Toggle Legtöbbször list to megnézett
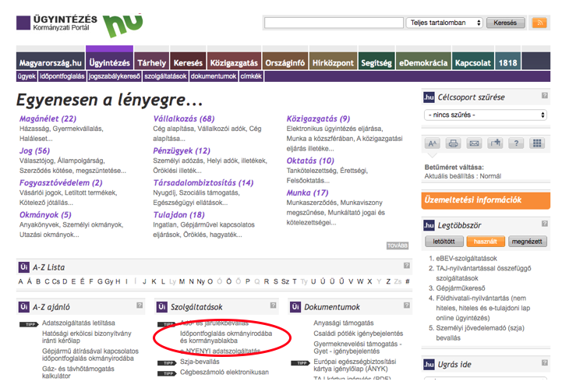 (x=528, y=242)
